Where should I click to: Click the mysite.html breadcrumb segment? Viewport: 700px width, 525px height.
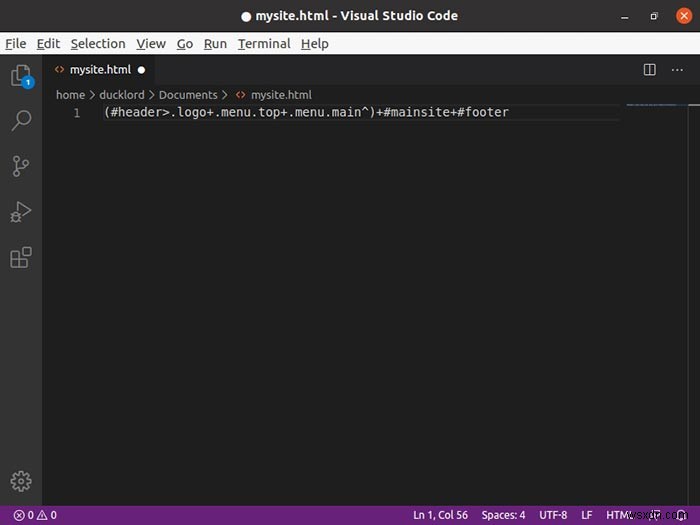pos(281,95)
